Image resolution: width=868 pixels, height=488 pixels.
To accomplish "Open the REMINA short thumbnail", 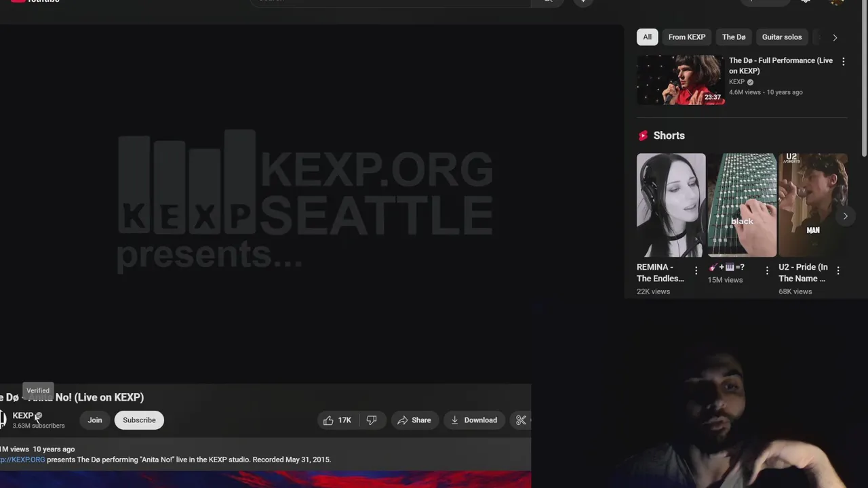I will (x=671, y=205).
